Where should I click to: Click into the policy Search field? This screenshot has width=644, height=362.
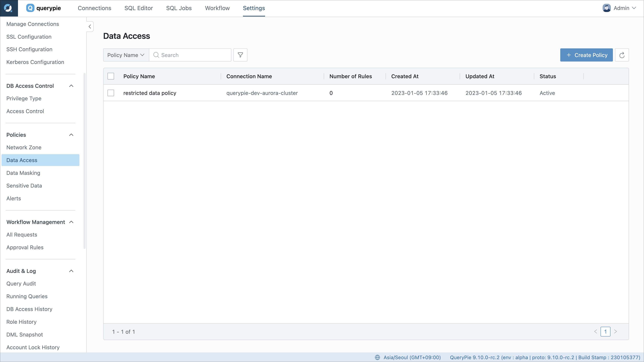coord(190,55)
